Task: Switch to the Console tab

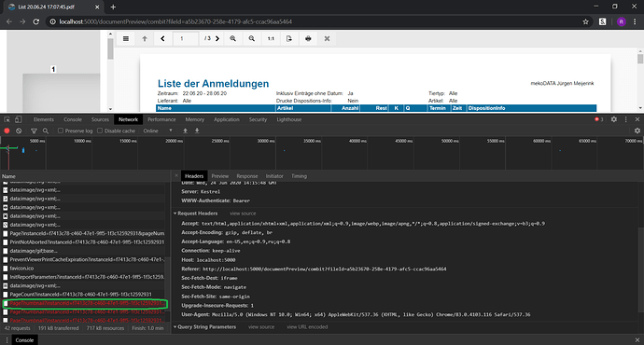Action: click(73, 119)
